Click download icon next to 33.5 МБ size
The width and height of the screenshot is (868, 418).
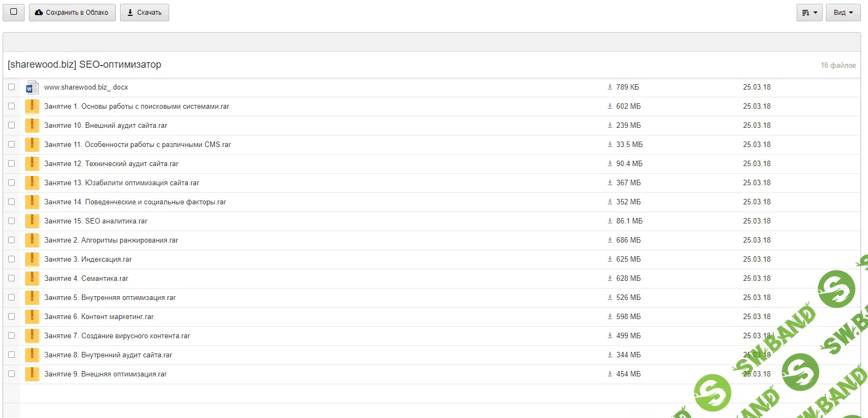pos(610,145)
